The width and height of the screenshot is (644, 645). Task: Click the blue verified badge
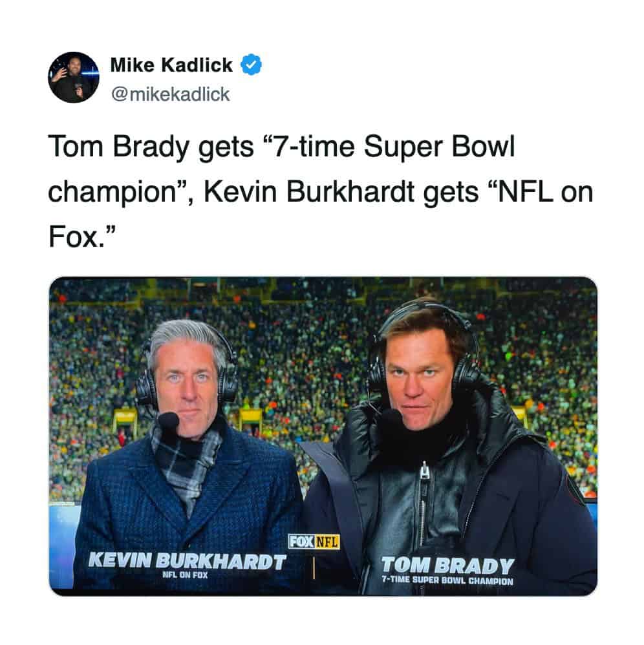[x=251, y=65]
